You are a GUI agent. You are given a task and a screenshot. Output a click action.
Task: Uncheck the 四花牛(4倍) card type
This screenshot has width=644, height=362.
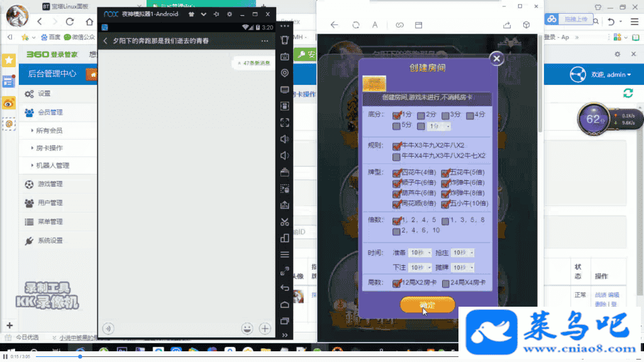(x=396, y=173)
